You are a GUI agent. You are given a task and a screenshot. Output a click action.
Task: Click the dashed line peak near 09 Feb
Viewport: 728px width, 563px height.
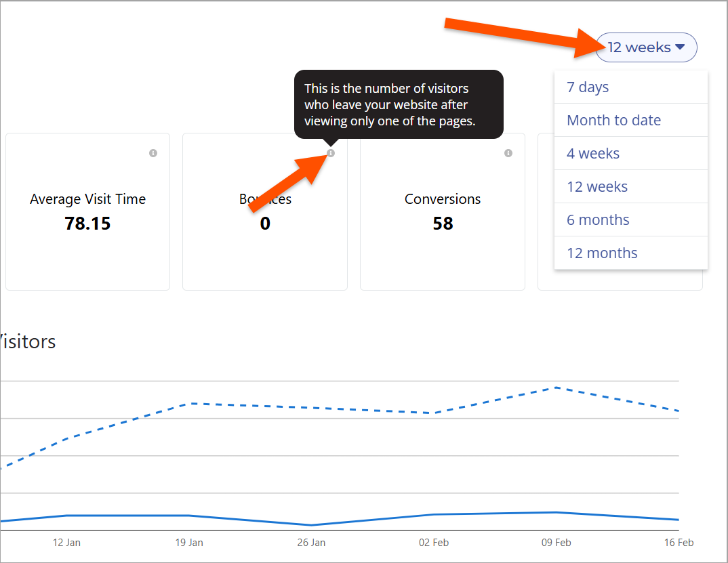pyautogui.click(x=556, y=388)
